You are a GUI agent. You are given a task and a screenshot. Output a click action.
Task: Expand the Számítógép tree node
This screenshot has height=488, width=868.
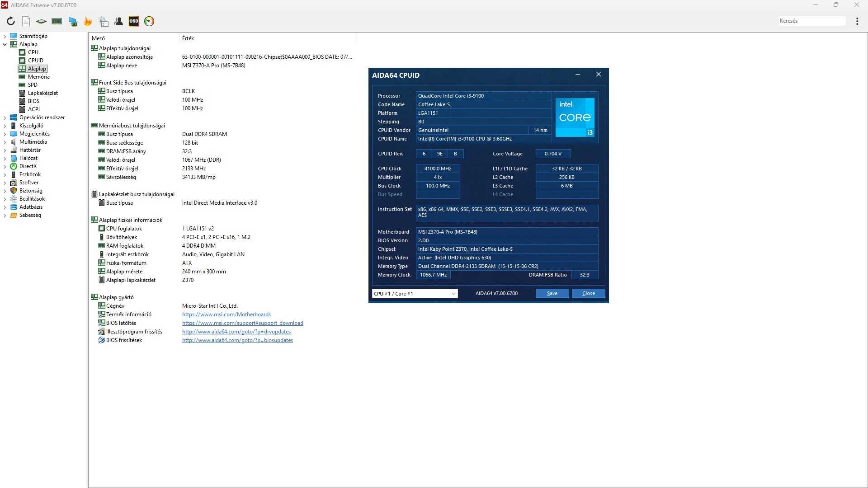5,36
